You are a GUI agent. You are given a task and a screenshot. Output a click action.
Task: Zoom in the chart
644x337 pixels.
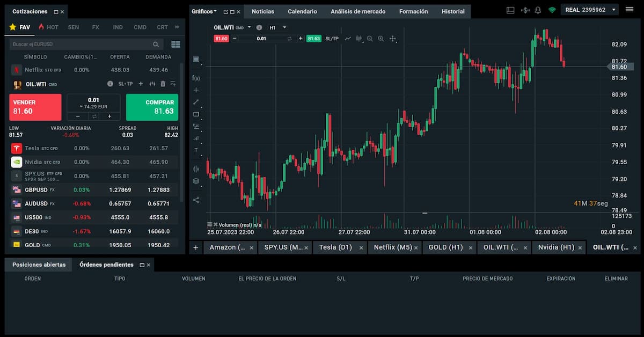point(381,39)
